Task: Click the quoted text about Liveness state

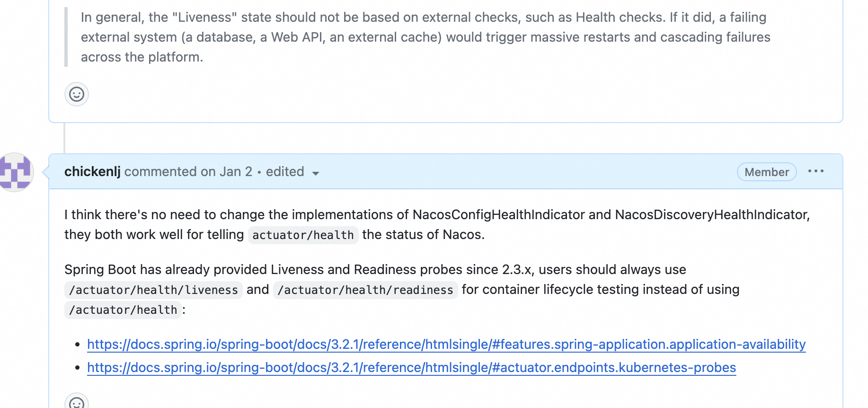Action: [x=425, y=37]
